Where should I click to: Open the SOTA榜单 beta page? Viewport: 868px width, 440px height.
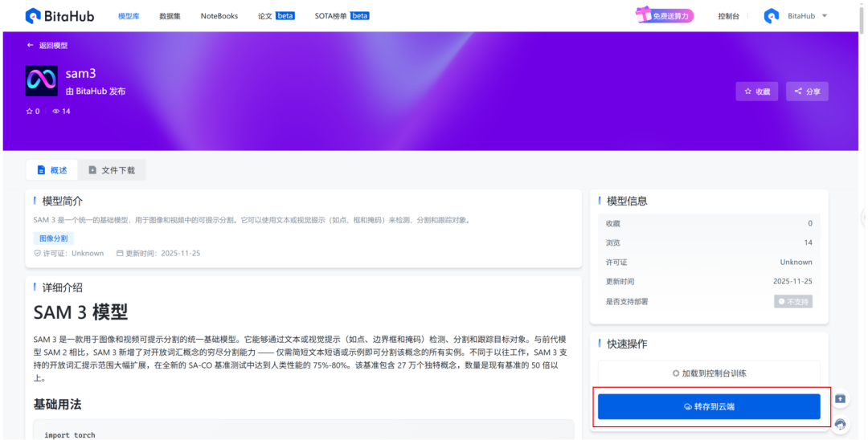(x=342, y=16)
